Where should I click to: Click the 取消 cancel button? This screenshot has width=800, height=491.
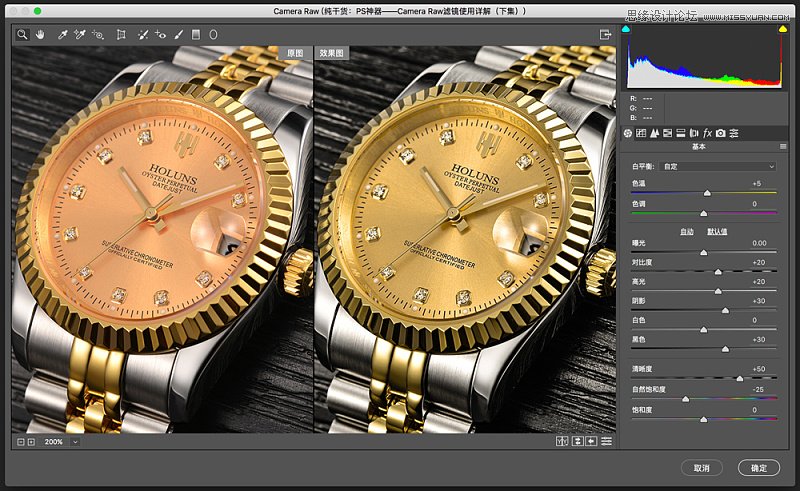point(701,468)
